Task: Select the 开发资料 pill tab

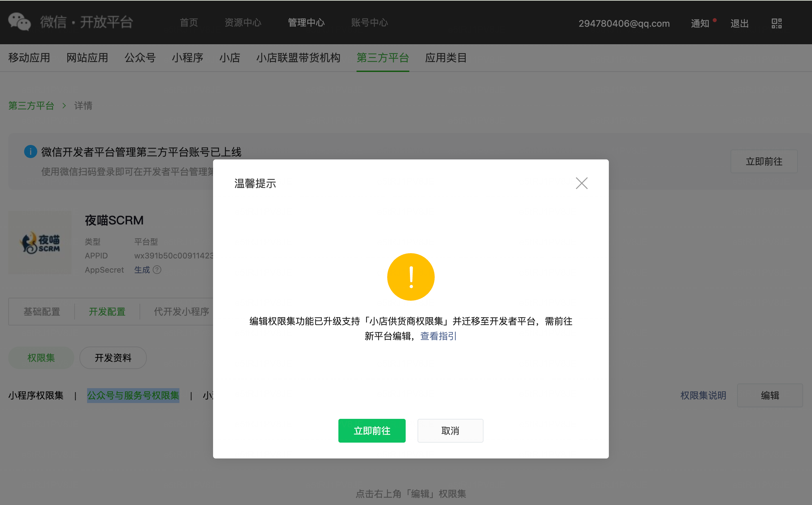Action: pos(113,358)
